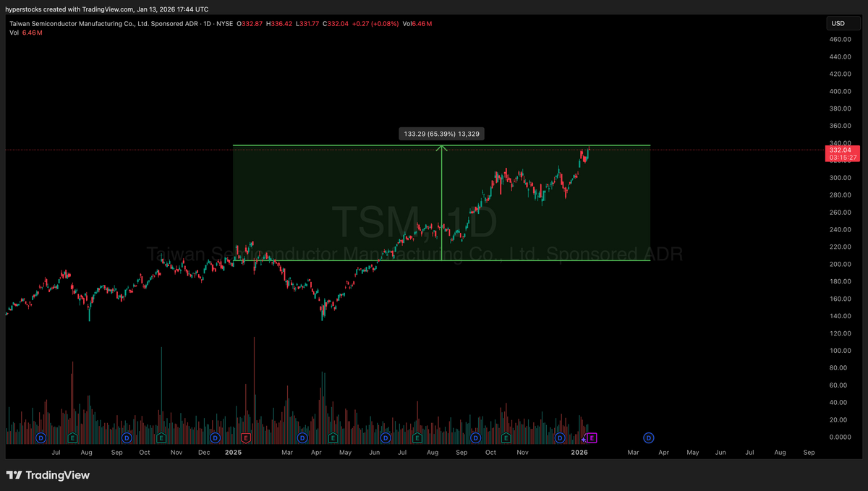
Task: Click the dividend D marker below Jul 2024
Action: click(x=41, y=437)
